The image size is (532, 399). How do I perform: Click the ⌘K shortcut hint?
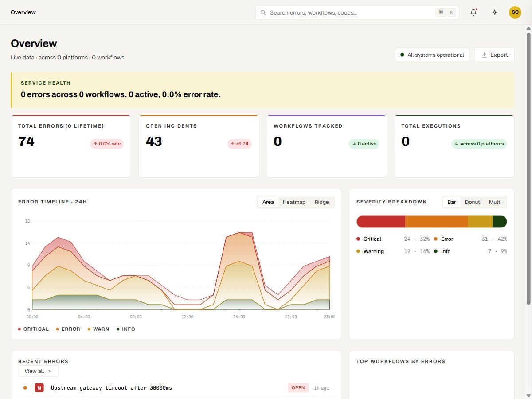pos(446,12)
